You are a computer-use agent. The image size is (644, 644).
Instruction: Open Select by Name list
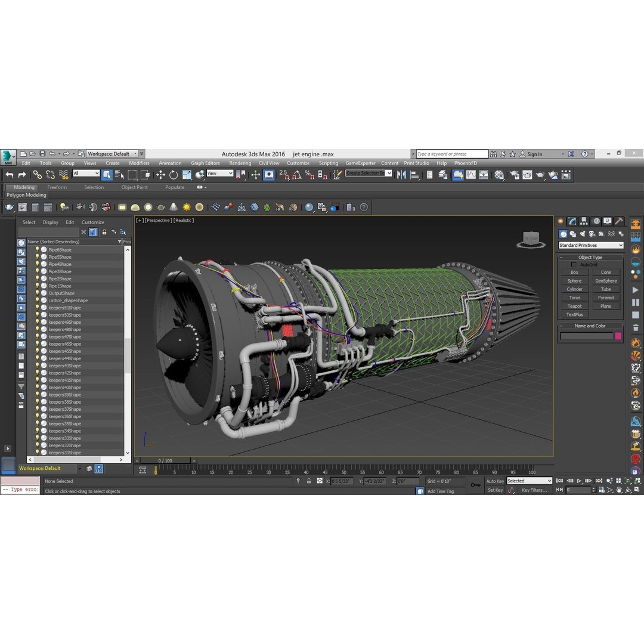click(119, 175)
